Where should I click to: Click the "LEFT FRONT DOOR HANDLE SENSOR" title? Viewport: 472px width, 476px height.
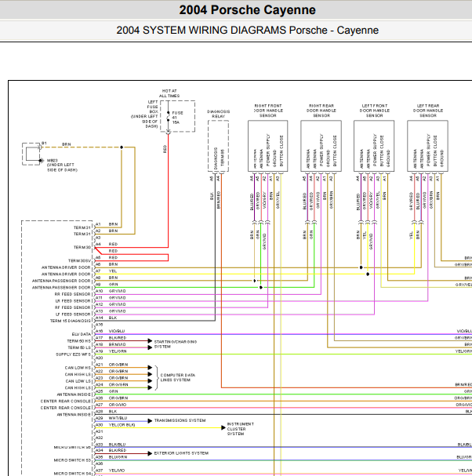click(x=375, y=111)
